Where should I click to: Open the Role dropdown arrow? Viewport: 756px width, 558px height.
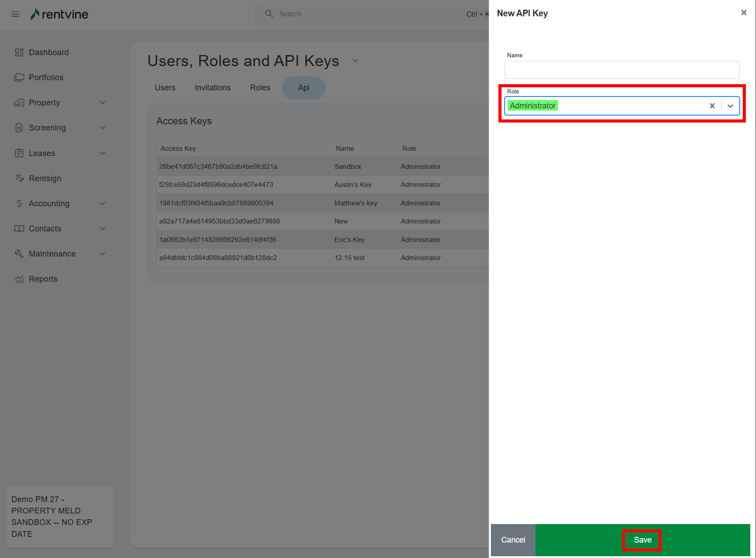tap(730, 106)
